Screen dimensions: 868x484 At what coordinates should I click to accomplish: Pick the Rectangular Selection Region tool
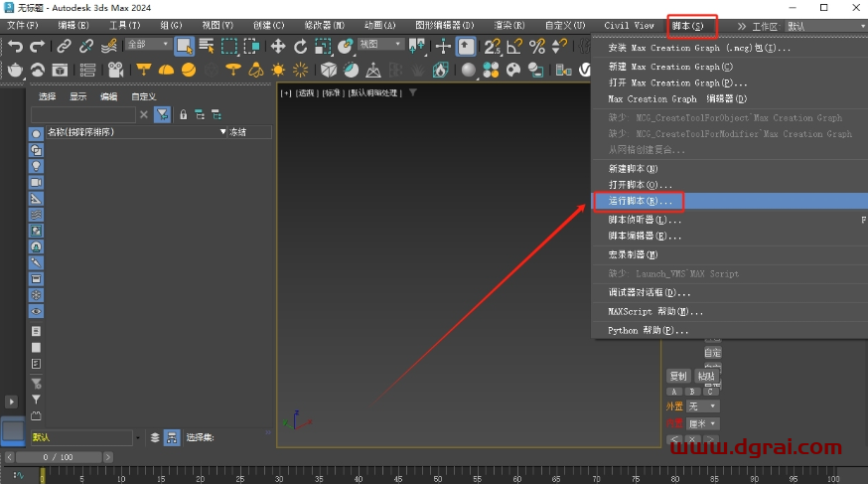click(228, 46)
